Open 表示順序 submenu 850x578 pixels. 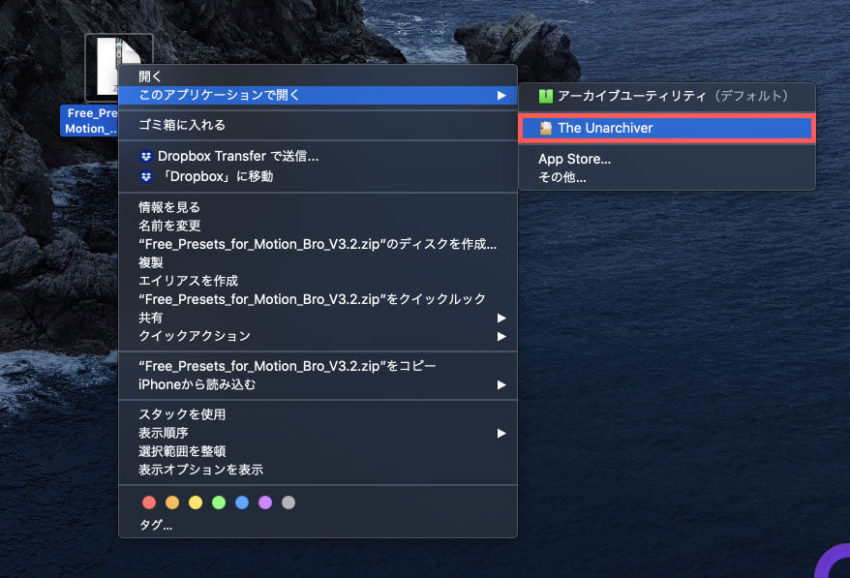pos(318,433)
